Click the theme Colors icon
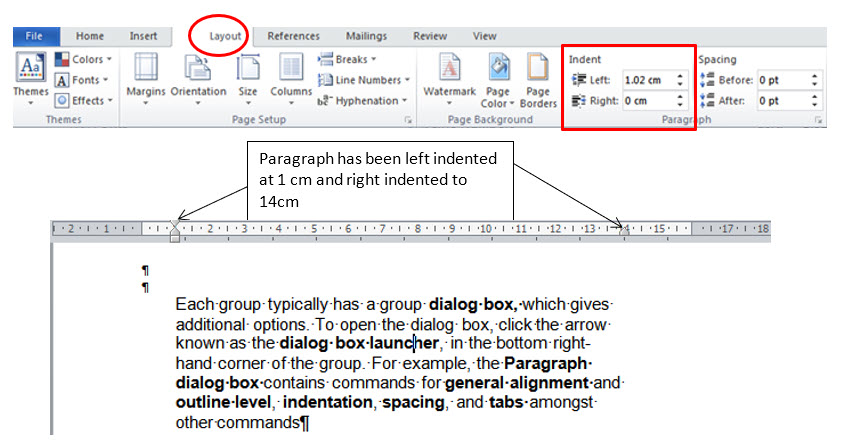Screen dimensions: 844x448 62,59
